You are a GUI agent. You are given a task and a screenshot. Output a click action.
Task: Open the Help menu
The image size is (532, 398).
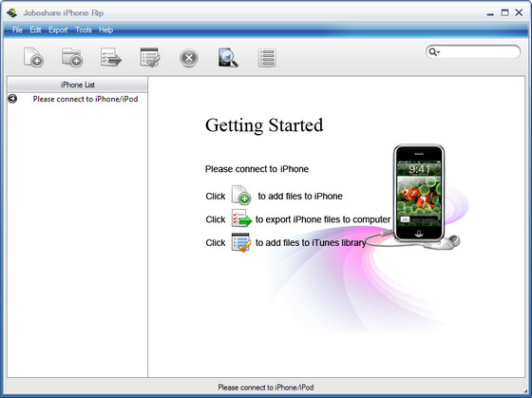[105, 29]
